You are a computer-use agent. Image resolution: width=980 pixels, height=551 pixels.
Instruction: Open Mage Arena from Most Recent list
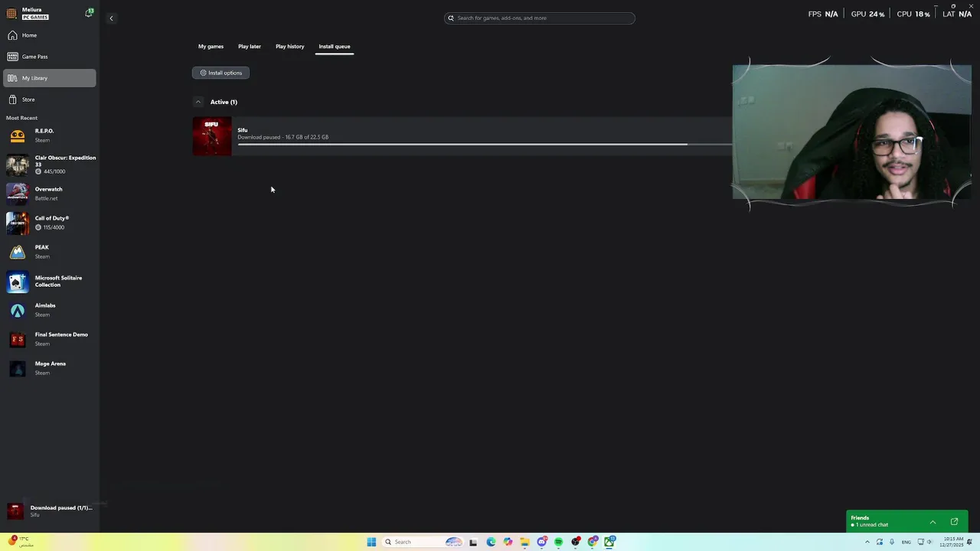click(x=50, y=368)
